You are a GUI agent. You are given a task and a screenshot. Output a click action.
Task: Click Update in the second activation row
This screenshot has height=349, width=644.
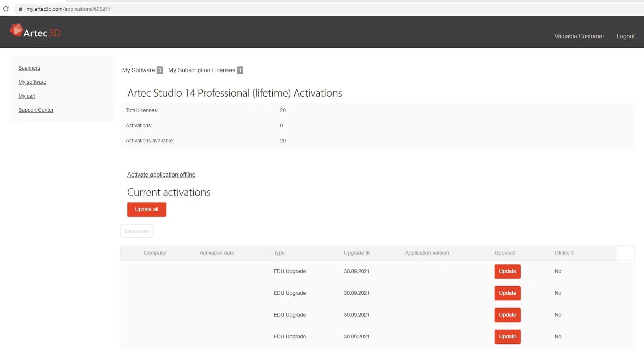(x=507, y=293)
